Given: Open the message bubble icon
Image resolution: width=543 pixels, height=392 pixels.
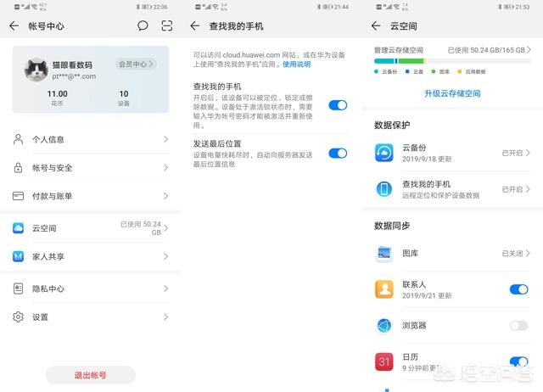Looking at the screenshot, I should pos(143,26).
